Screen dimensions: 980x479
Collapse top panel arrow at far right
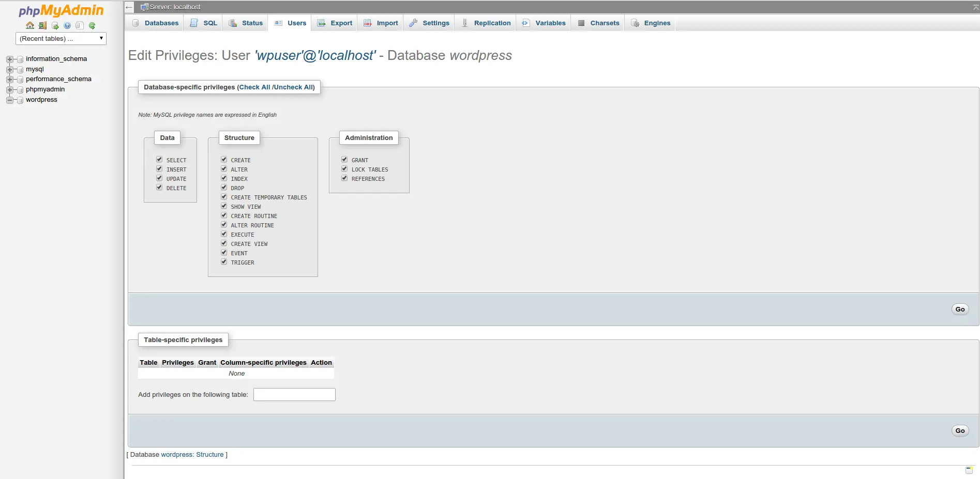click(x=975, y=7)
